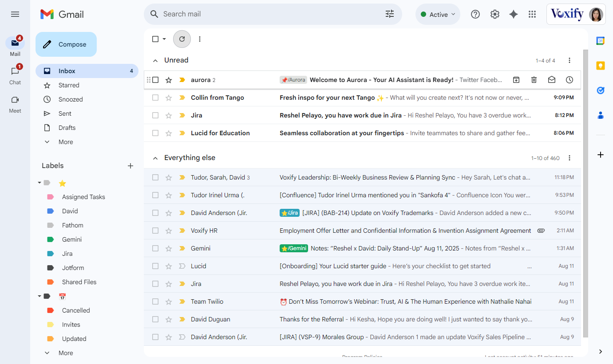The width and height of the screenshot is (613, 364).
Task: Tick the checkbox for Voxify HR email
Action: (155, 231)
